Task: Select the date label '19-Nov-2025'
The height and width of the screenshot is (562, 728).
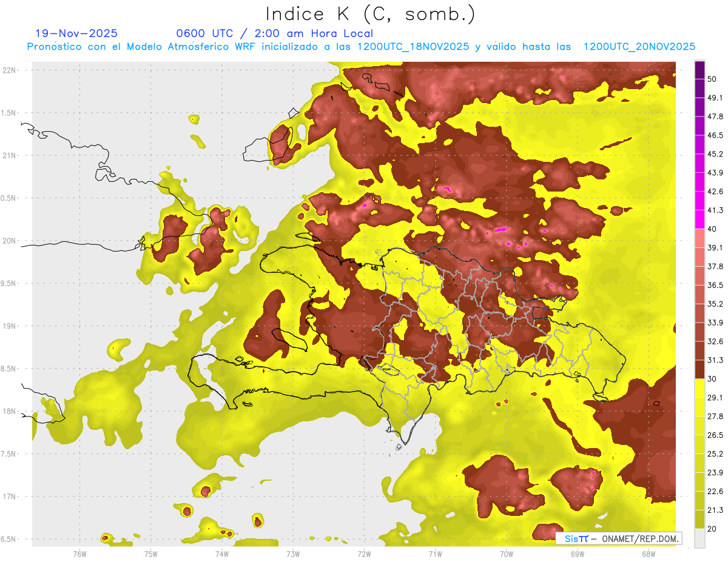Action: (77, 33)
